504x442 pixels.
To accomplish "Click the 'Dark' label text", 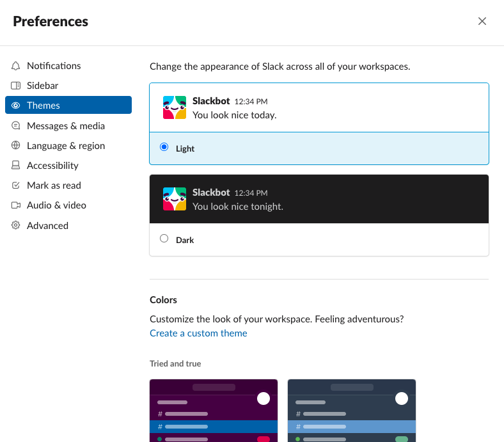I will 185,240.
